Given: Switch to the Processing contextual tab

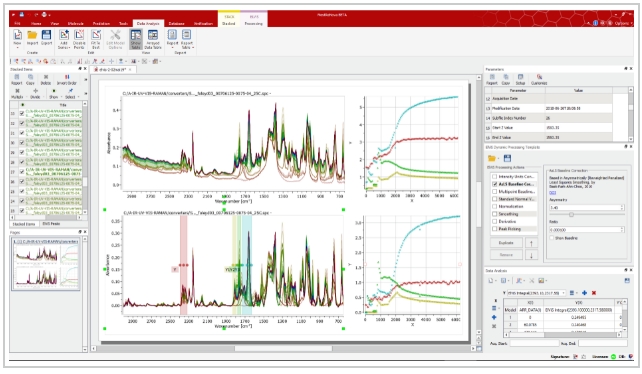Looking at the screenshot, I should pyautogui.click(x=254, y=24).
